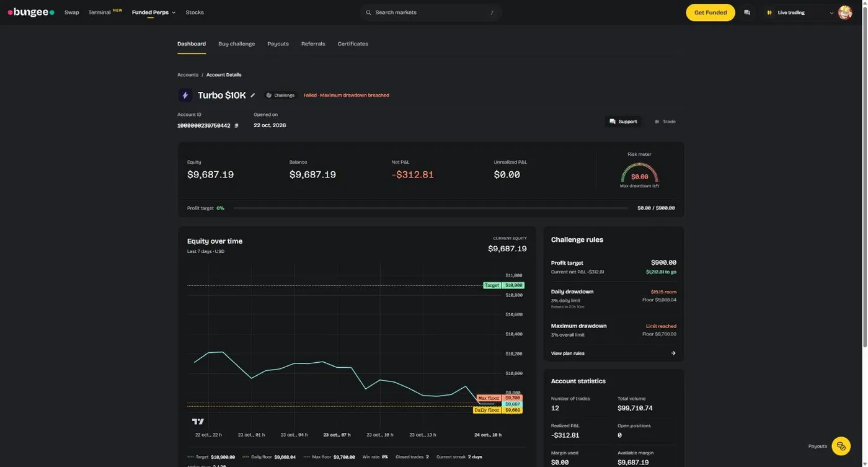868x467 pixels.
Task: Click the Trade button
Action: pyautogui.click(x=665, y=122)
